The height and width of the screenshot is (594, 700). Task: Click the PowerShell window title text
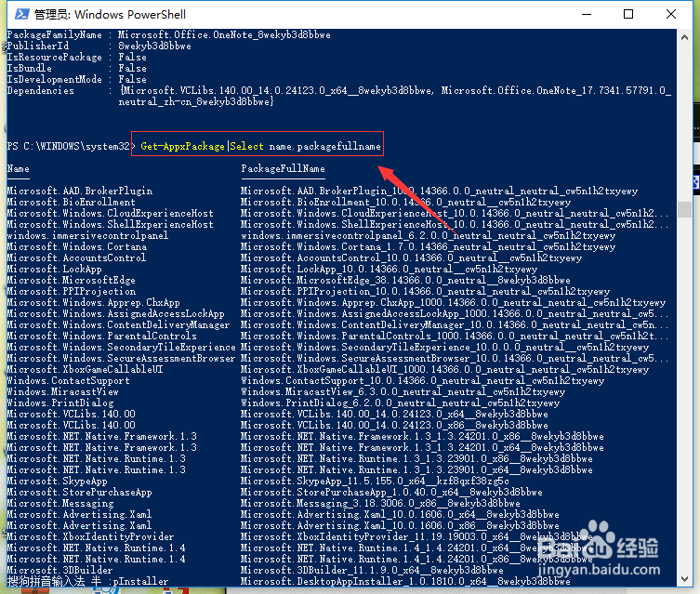click(110, 14)
